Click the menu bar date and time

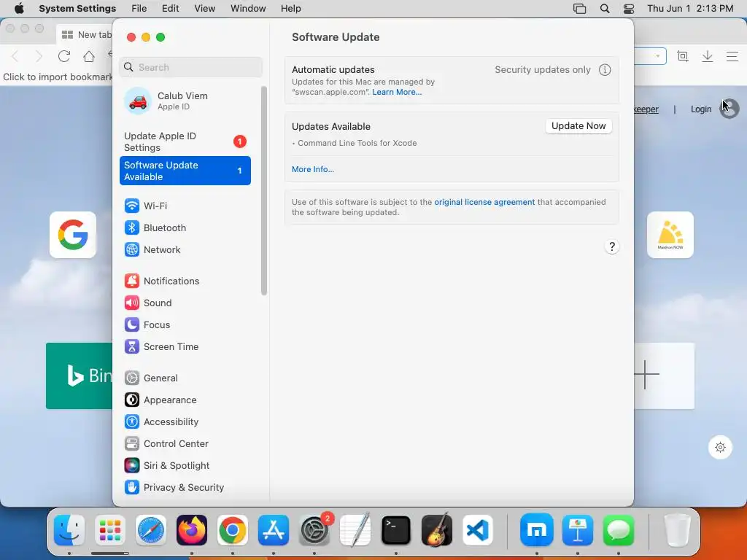(x=690, y=9)
